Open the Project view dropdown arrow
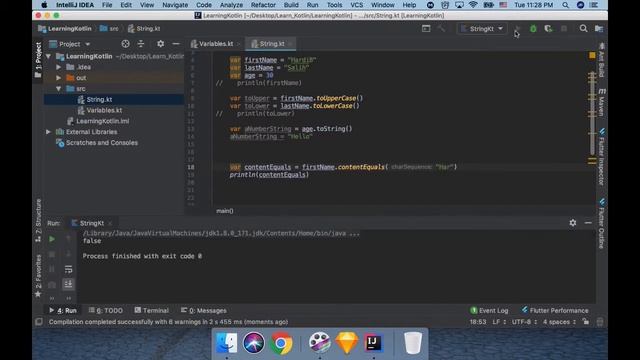Viewport: 640px width, 360px height. 88,44
